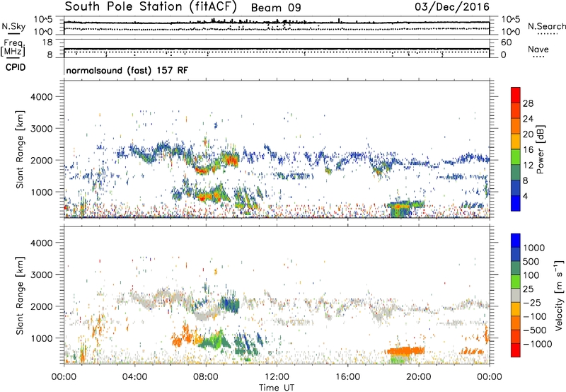The height and width of the screenshot is (392, 566).
Task: Click the 'South Pole Station (fitACF)' title
Action: tap(151, 6)
